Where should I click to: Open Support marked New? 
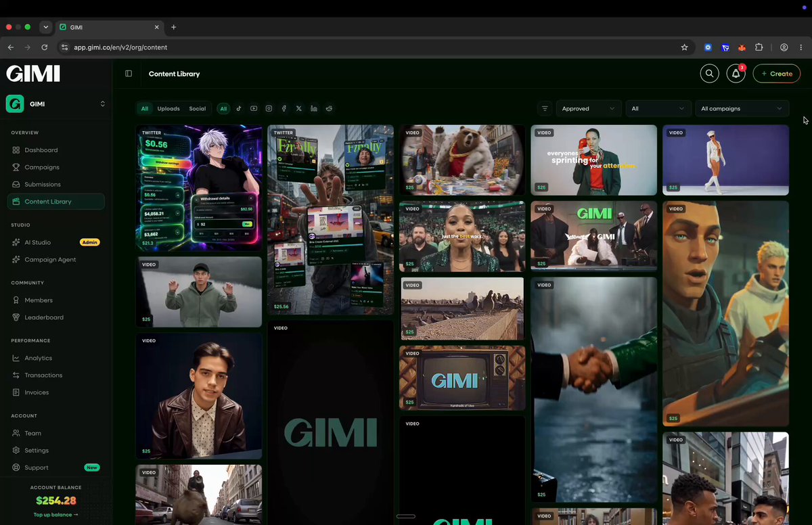coord(55,467)
